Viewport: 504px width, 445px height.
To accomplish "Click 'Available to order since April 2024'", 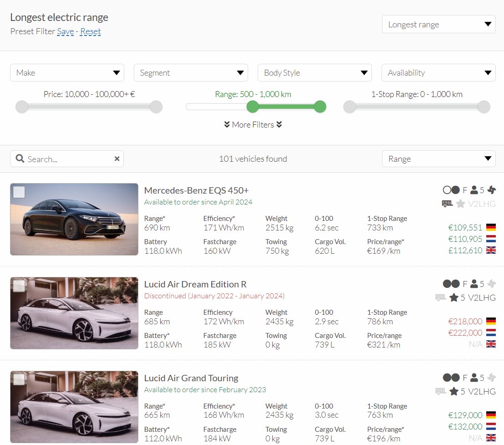I will tap(198, 202).
